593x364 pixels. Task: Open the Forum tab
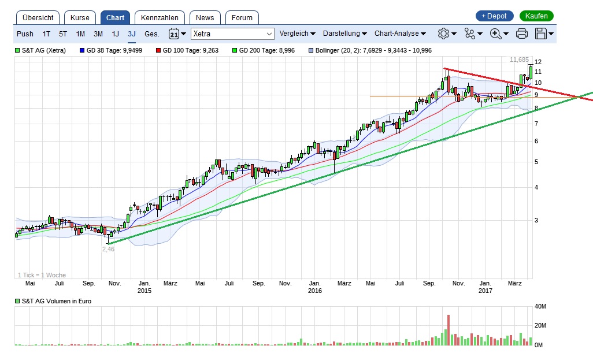[242, 18]
